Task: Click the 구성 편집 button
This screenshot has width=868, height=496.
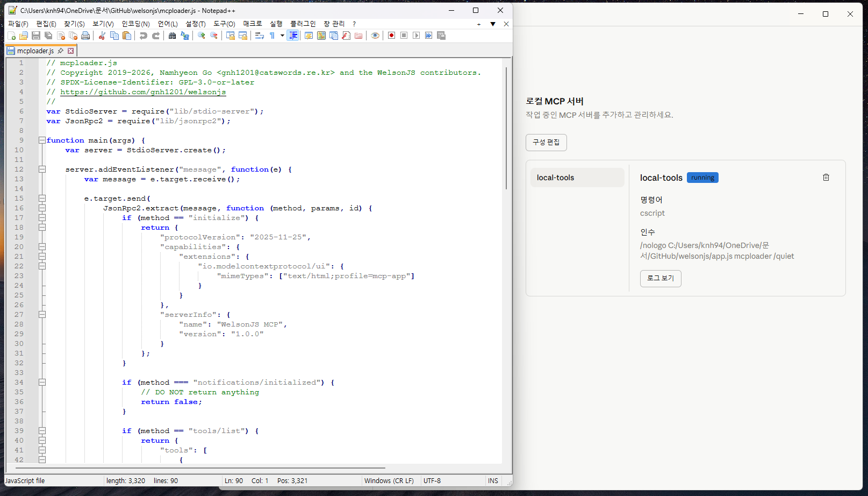Action: tap(546, 143)
